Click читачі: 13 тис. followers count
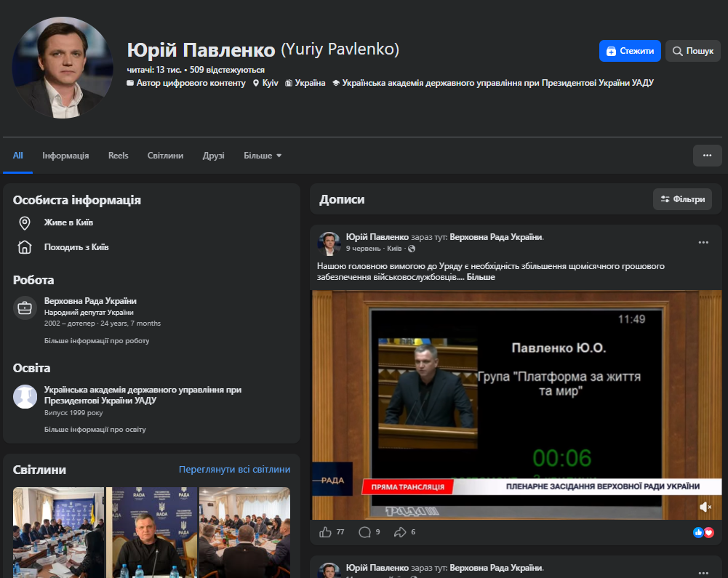 click(x=154, y=70)
